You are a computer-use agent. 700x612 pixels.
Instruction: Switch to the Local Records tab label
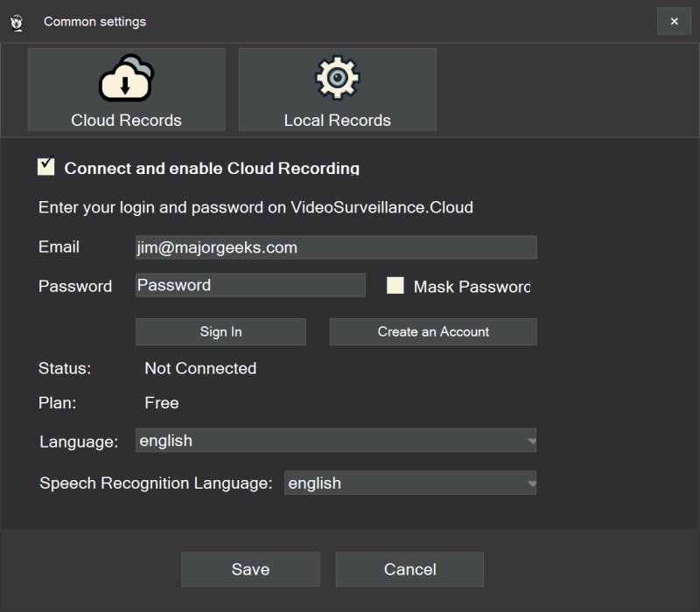337,121
